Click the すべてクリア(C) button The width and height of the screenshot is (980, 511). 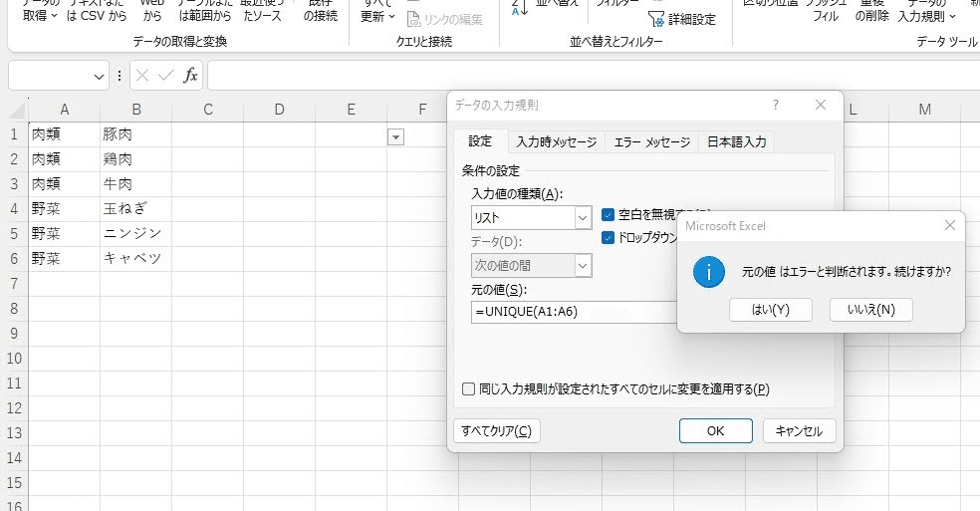(496, 431)
